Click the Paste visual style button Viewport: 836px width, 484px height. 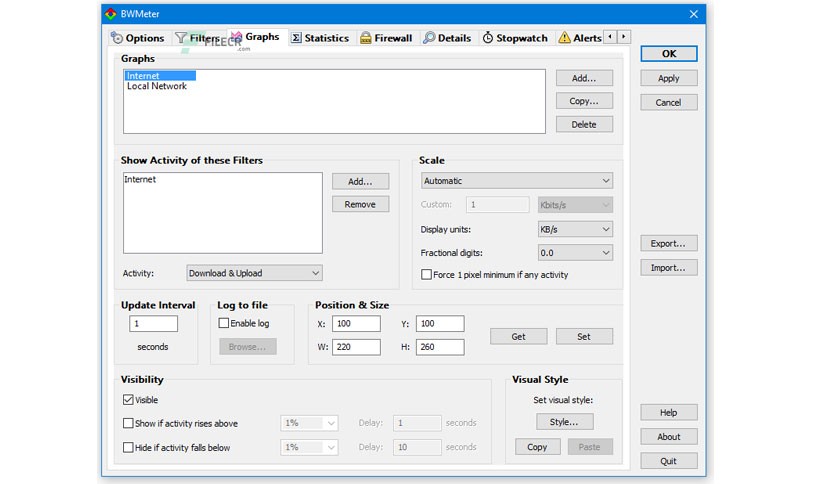tap(590, 447)
